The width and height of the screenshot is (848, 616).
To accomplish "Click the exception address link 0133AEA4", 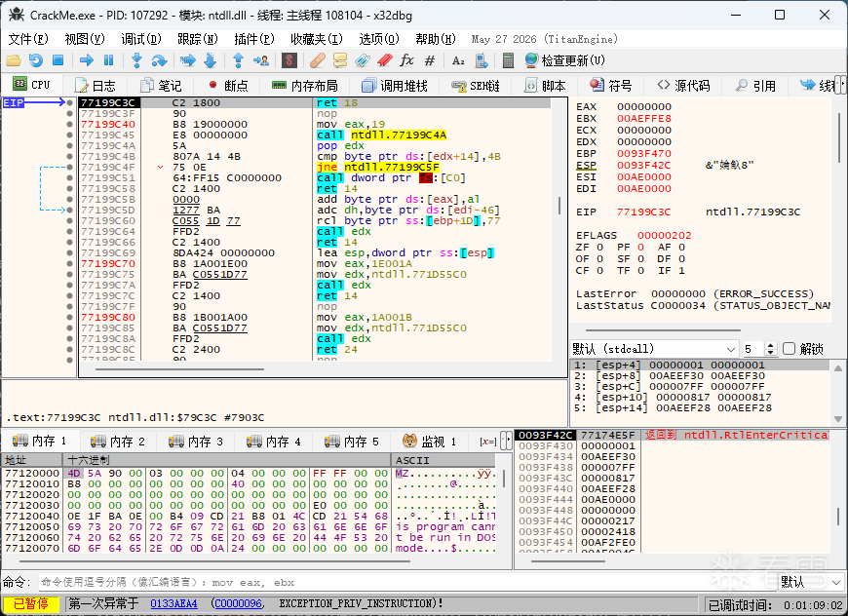I will pos(173,603).
